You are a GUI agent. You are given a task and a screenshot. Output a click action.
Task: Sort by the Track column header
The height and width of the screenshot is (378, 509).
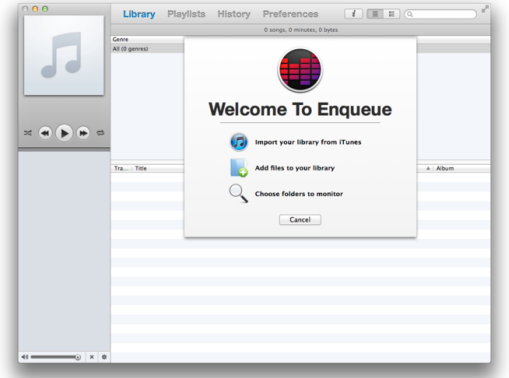point(121,168)
